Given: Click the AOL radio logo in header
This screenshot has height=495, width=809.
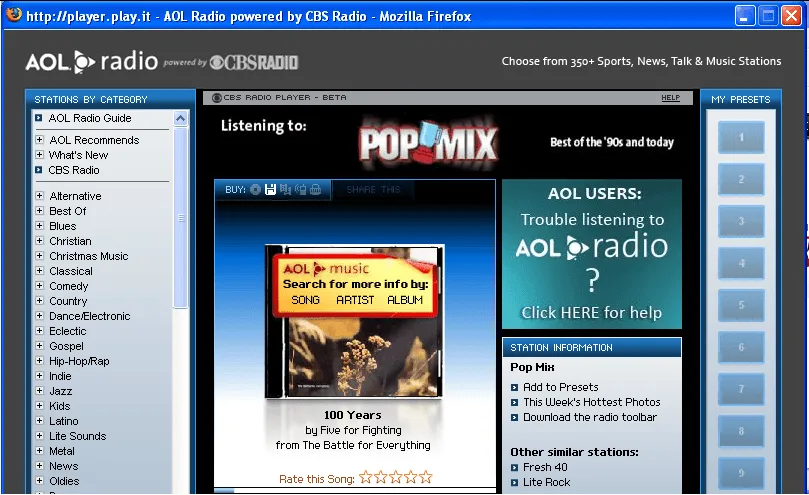Looking at the screenshot, I should (92, 61).
